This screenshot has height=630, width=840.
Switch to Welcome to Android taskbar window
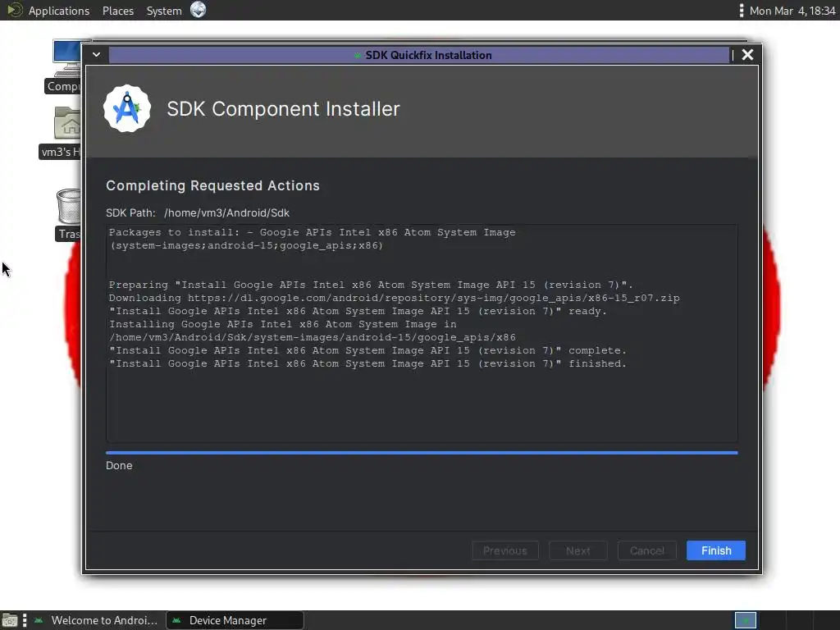point(96,620)
